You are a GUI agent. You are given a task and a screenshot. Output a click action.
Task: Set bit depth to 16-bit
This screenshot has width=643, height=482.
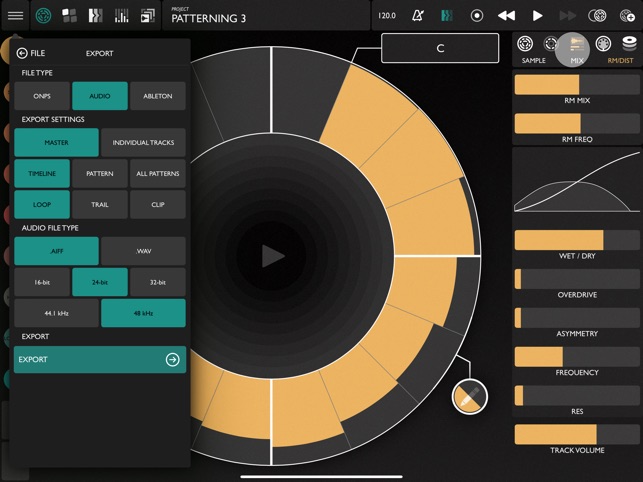[x=42, y=282]
